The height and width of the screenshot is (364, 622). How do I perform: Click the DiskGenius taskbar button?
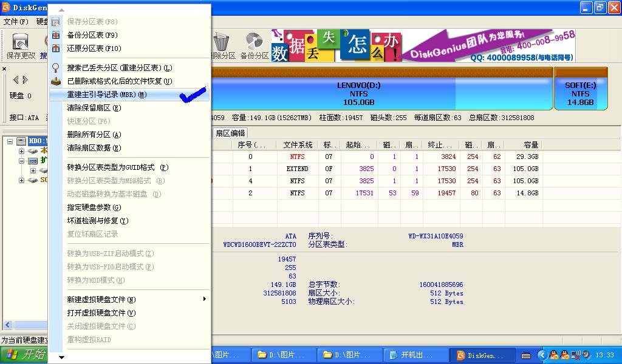click(480, 355)
